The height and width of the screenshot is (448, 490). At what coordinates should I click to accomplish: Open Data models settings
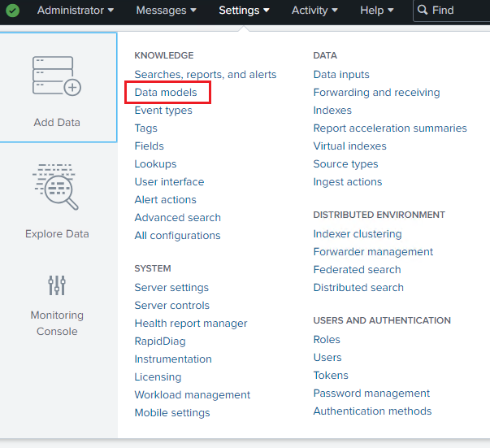(166, 93)
